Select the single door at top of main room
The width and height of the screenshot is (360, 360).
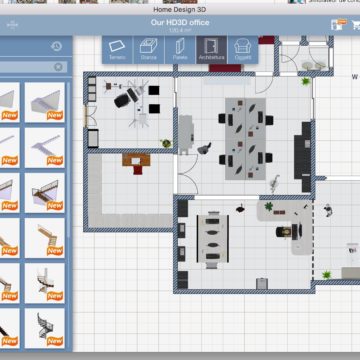(264, 83)
